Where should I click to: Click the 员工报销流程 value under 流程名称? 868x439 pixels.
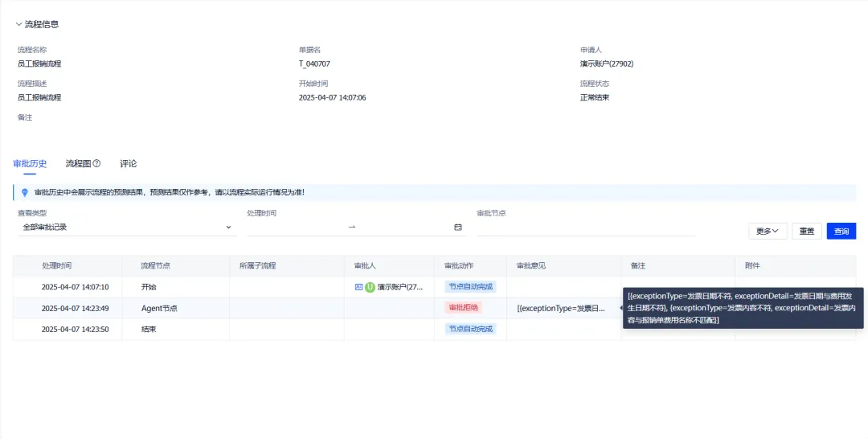[39, 64]
